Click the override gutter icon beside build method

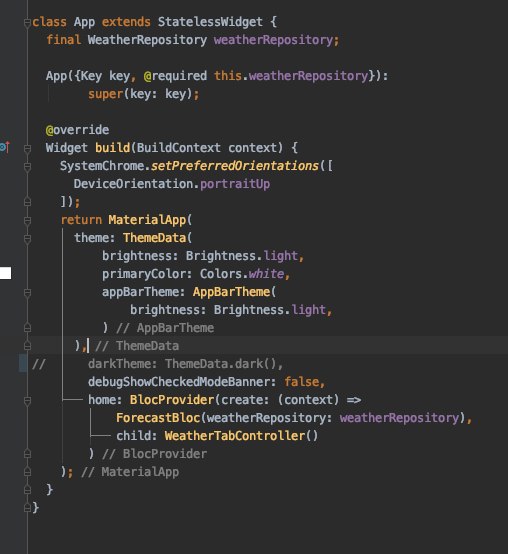click(5, 147)
